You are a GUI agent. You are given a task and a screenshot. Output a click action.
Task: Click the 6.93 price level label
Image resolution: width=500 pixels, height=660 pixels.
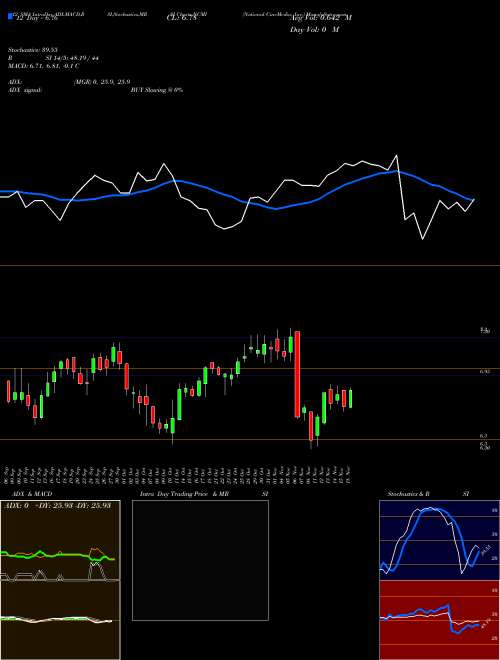coord(484,372)
